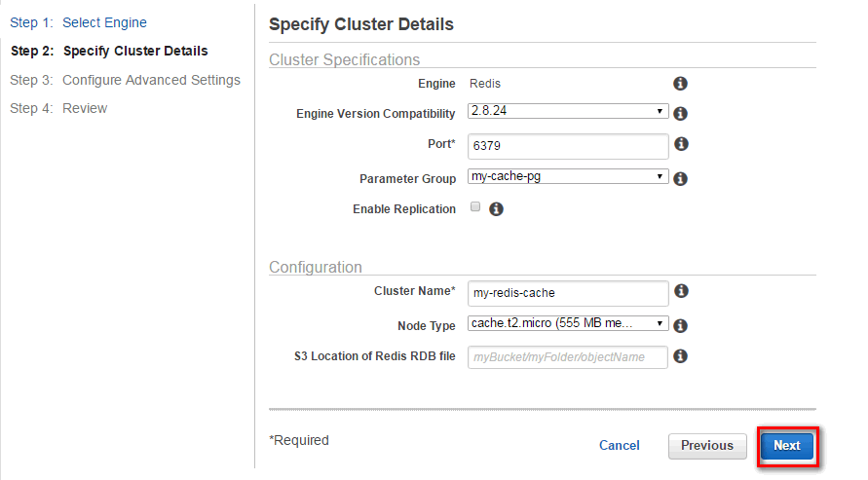Viewport: 868px width, 480px height.
Task: Show info for S3 Location of Redis RDB file
Action: pyautogui.click(x=680, y=356)
